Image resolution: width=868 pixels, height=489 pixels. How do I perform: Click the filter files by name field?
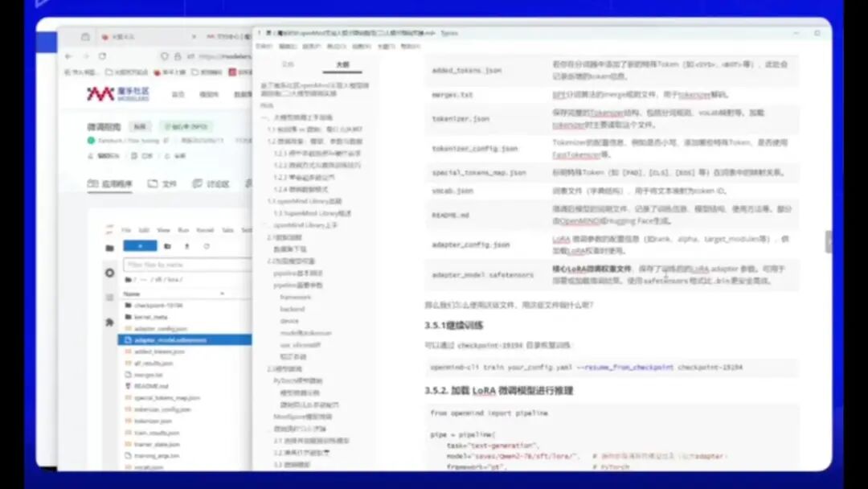[x=187, y=265]
